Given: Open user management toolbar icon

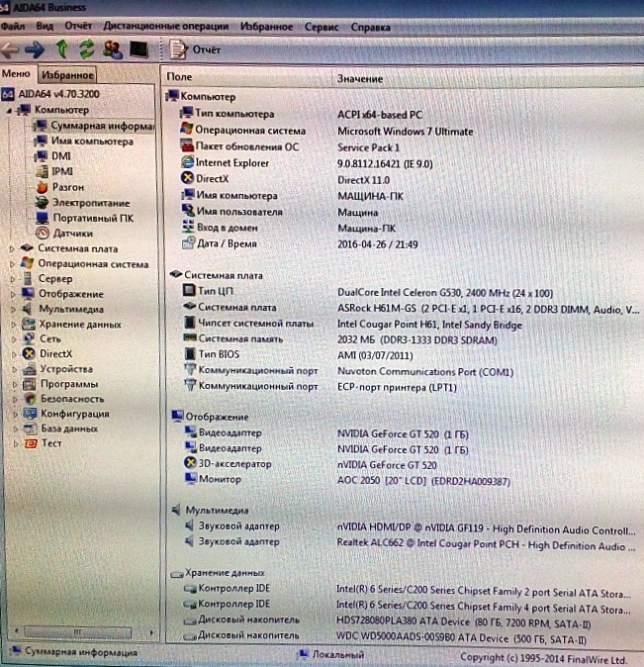Looking at the screenshot, I should (x=113, y=49).
